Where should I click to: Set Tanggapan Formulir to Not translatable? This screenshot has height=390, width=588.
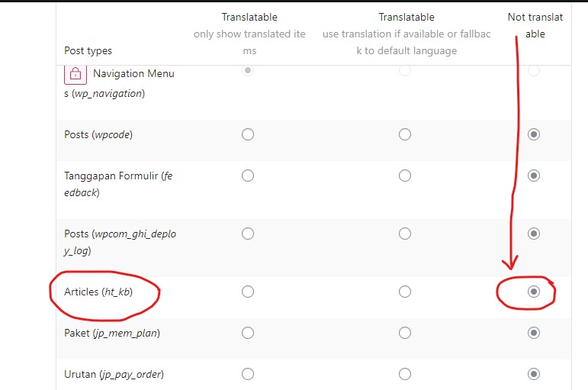(x=534, y=176)
